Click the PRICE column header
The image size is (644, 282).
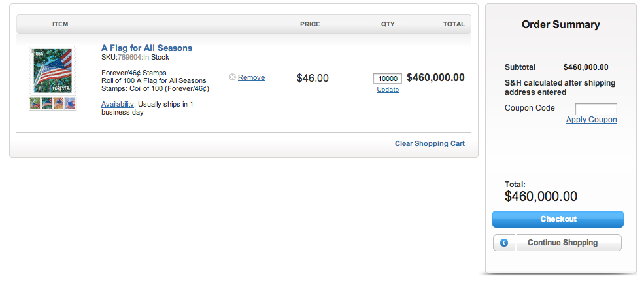pyautogui.click(x=310, y=24)
